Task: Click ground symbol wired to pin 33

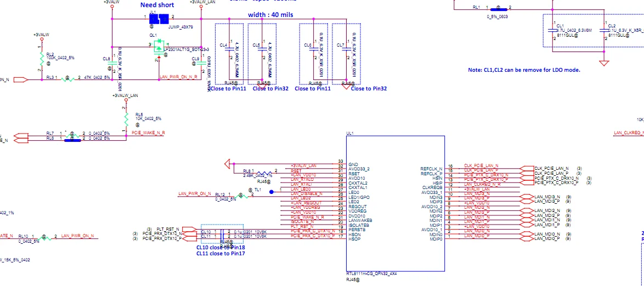Action: (227, 164)
